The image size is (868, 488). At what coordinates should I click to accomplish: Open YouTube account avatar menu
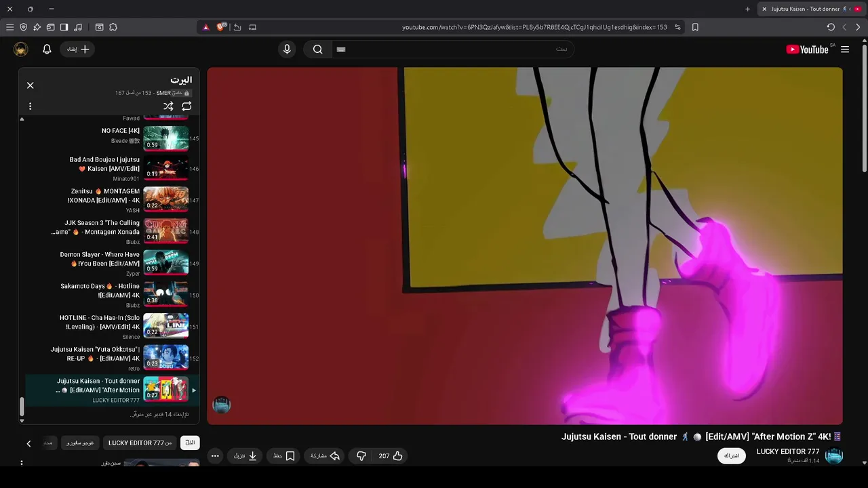(x=21, y=49)
